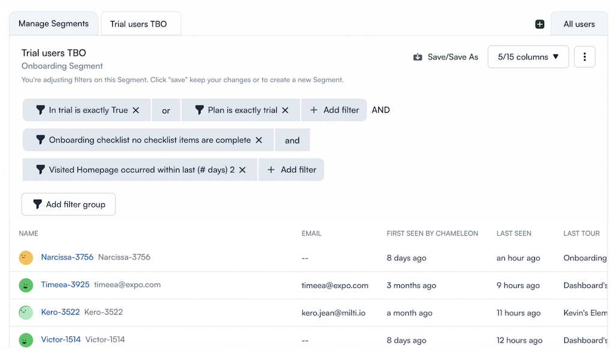Switch to the Manage Segments tab
The width and height of the screenshot is (616, 364).
click(53, 24)
